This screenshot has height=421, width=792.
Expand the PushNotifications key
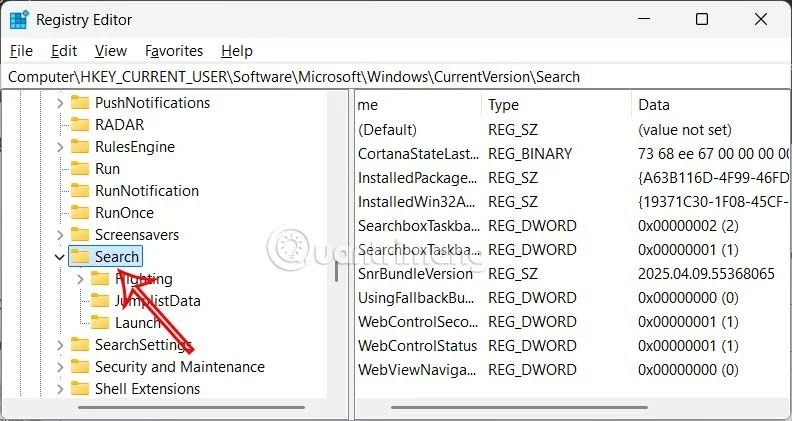point(60,103)
